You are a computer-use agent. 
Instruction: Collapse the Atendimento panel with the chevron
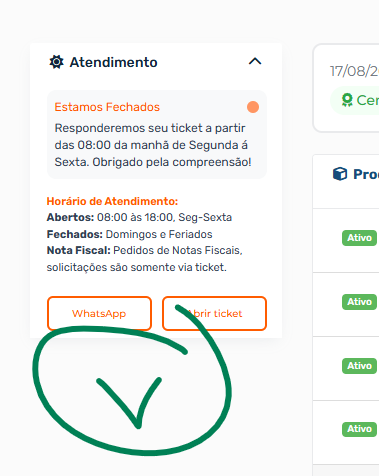tap(255, 61)
